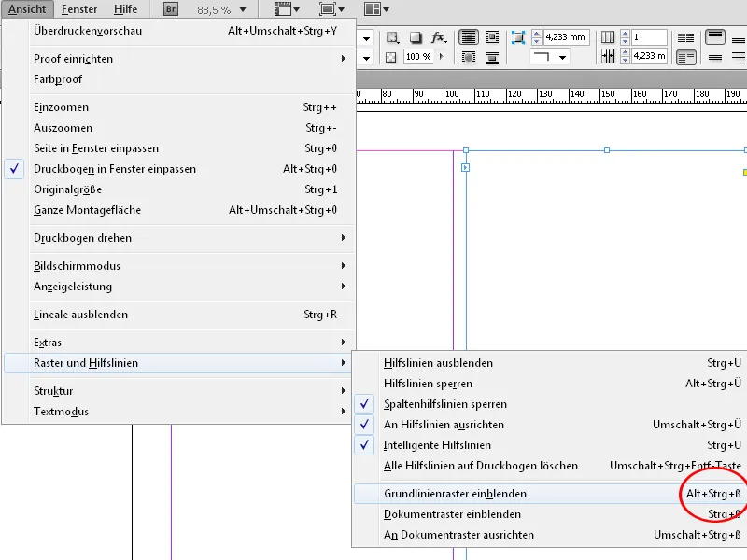Choose Grundlinienraster einblenden

(548, 494)
